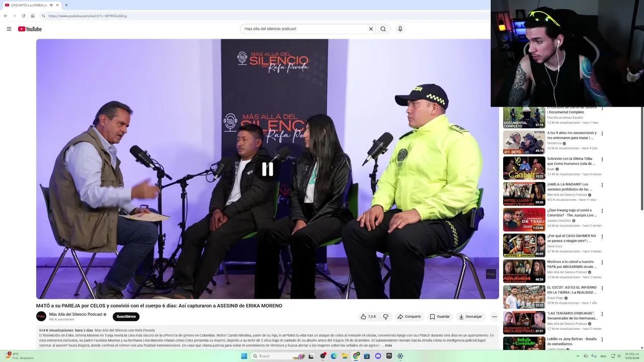Open the 'Documental Completo' thumbnail (57:16)
This screenshot has width=644, height=362.
pyautogui.click(x=524, y=117)
